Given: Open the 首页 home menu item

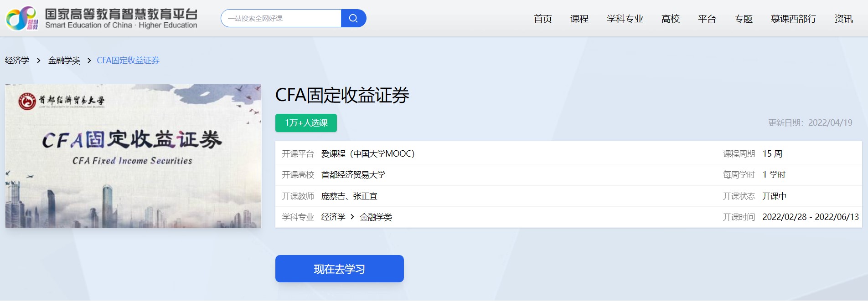Looking at the screenshot, I should point(542,19).
